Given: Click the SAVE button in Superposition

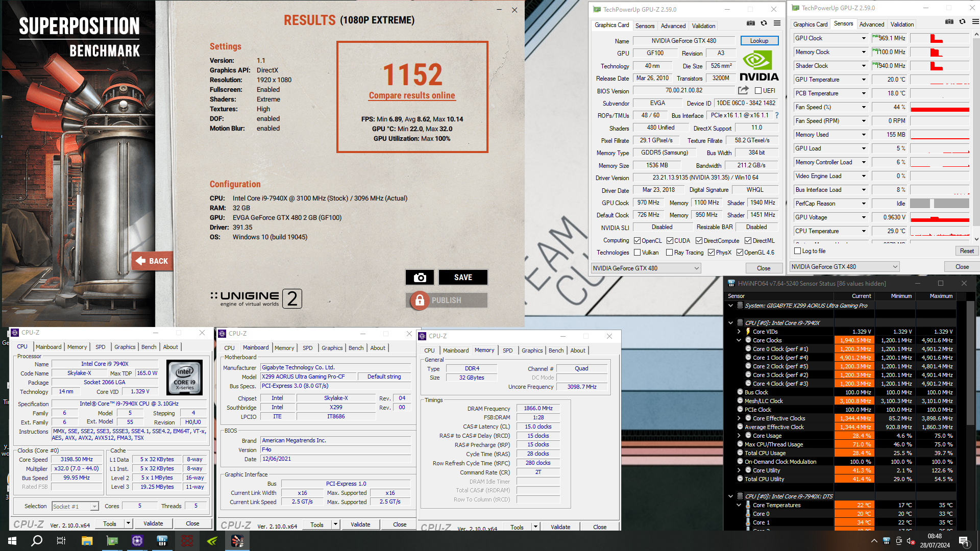Looking at the screenshot, I should tap(463, 277).
